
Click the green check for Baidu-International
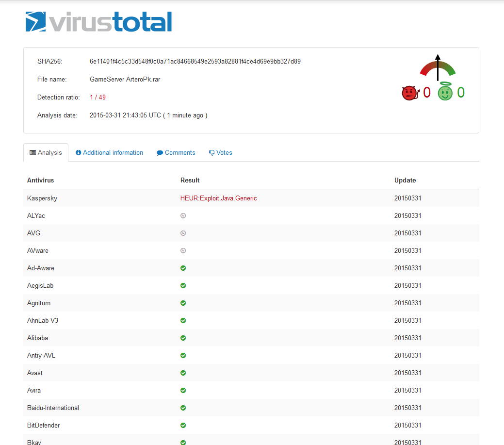[x=183, y=408]
